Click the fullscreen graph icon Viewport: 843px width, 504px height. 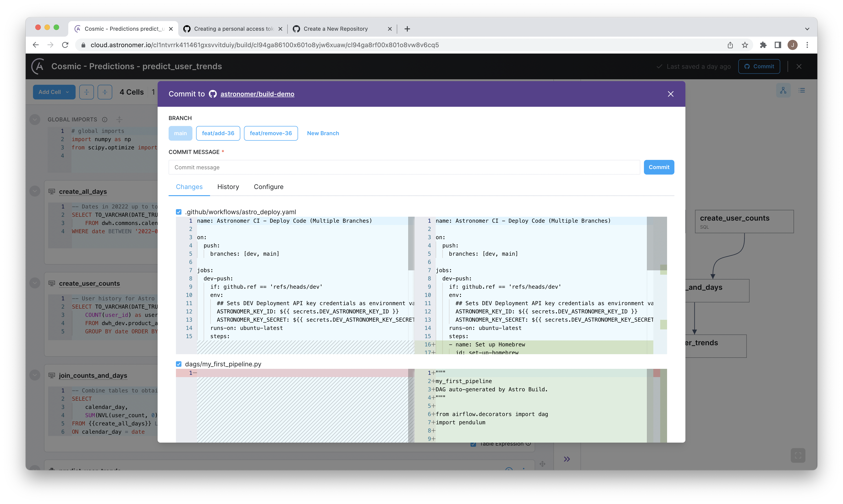point(798,455)
